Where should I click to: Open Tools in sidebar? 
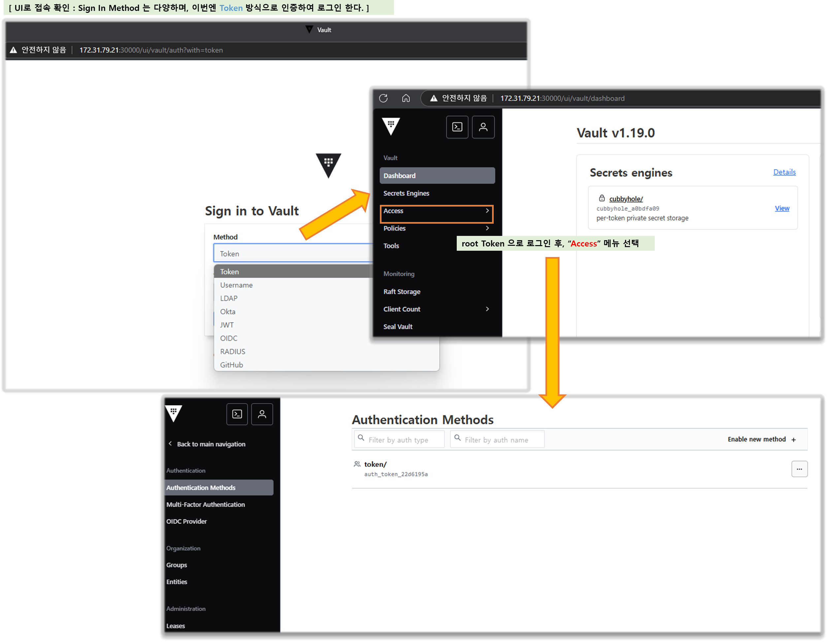391,245
